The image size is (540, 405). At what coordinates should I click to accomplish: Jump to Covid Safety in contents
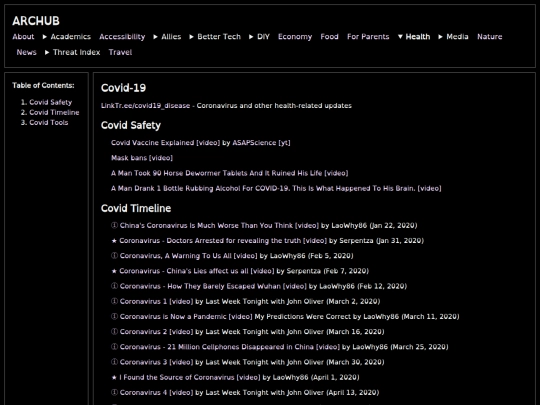click(51, 102)
